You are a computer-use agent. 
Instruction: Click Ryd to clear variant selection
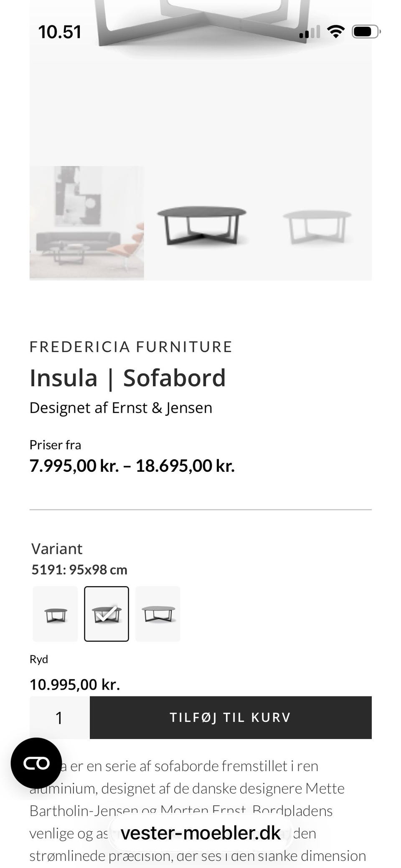[39, 659]
